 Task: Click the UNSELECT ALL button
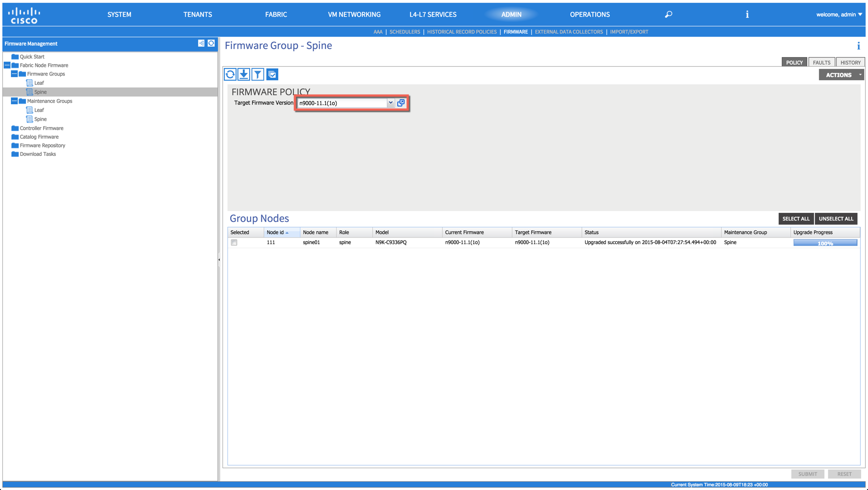tap(836, 219)
